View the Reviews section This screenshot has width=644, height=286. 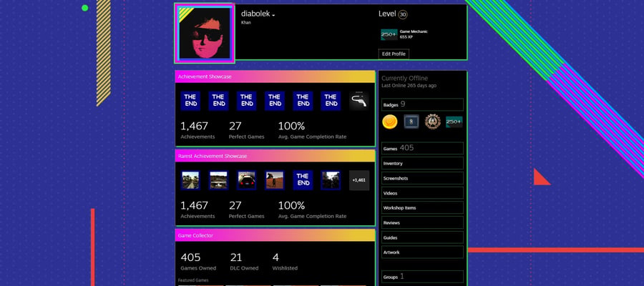pos(422,222)
